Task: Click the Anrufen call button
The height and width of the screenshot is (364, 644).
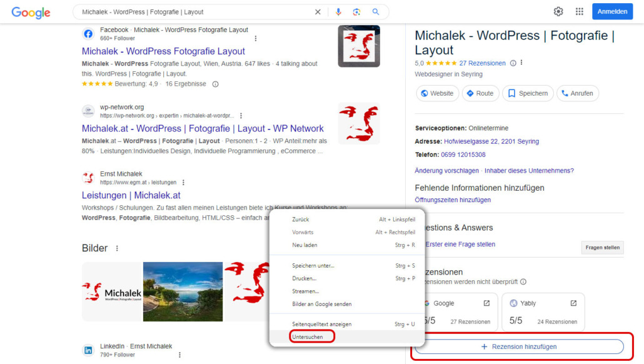Action: [x=578, y=93]
